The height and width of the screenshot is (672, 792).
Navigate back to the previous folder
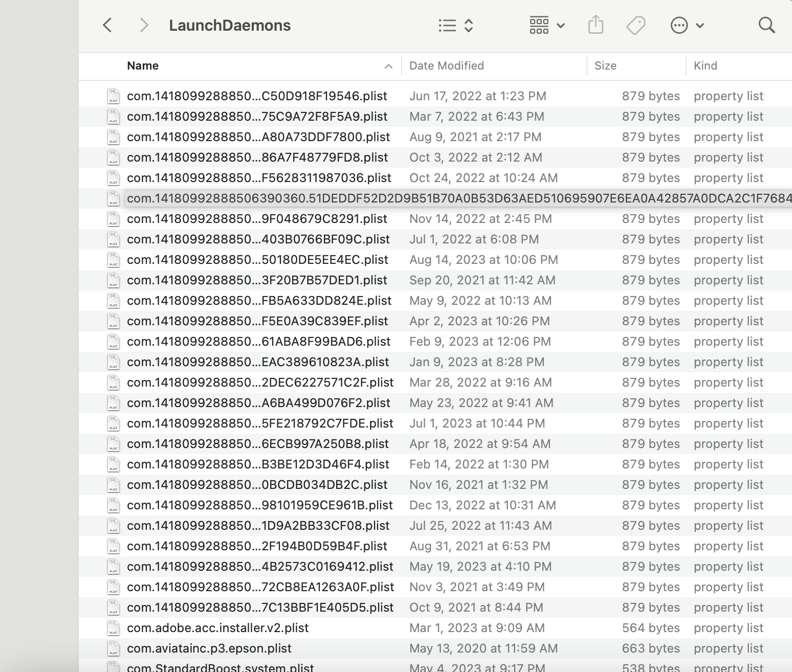[107, 25]
